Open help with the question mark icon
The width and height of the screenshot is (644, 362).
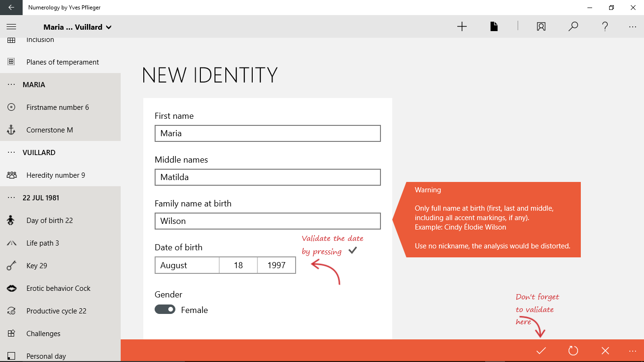(605, 27)
